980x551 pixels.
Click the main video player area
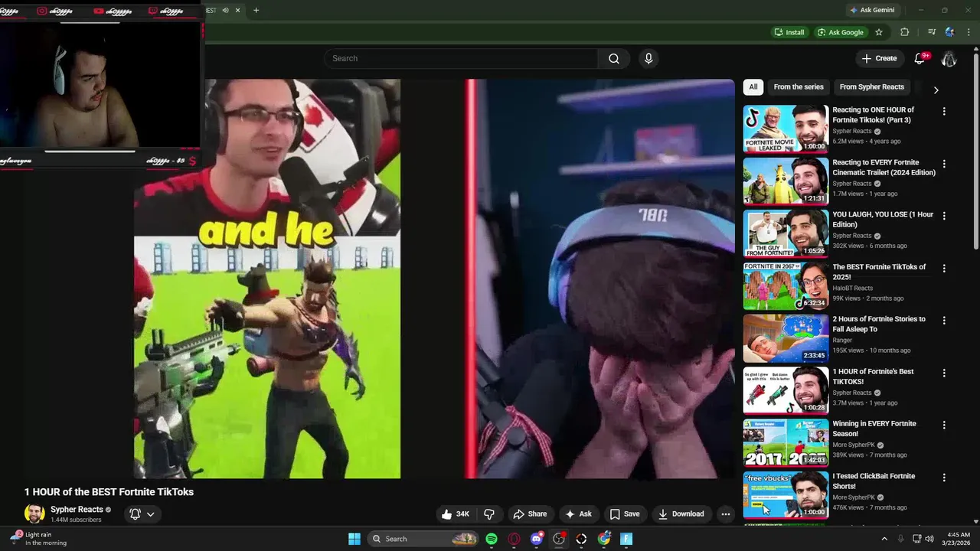click(x=434, y=279)
